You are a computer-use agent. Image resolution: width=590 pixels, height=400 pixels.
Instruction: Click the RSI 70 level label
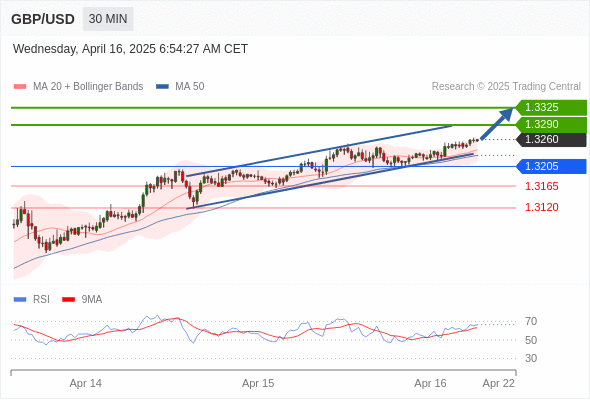(x=531, y=321)
